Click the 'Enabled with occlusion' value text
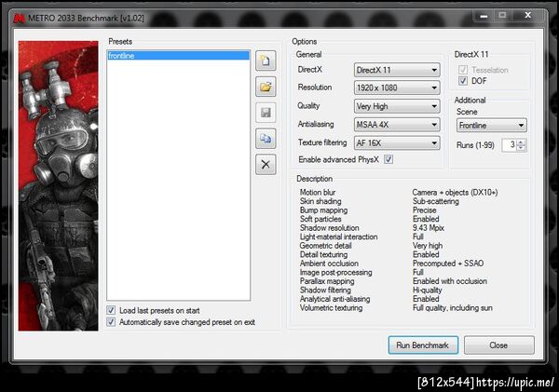 (x=450, y=281)
